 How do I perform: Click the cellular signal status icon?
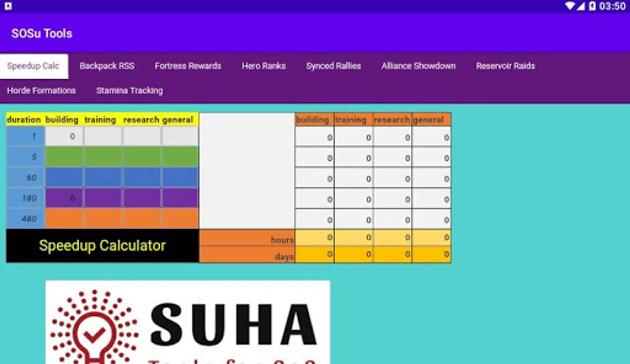[x=580, y=6]
